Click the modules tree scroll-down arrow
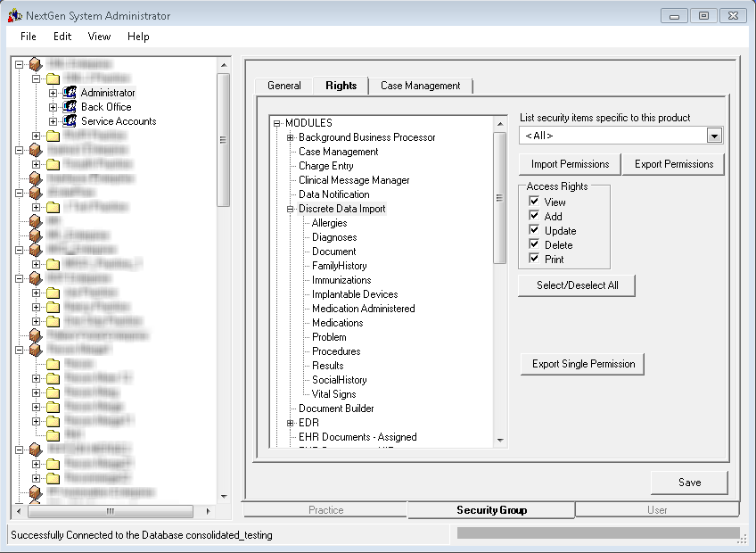This screenshot has height=553, width=756. [500, 440]
